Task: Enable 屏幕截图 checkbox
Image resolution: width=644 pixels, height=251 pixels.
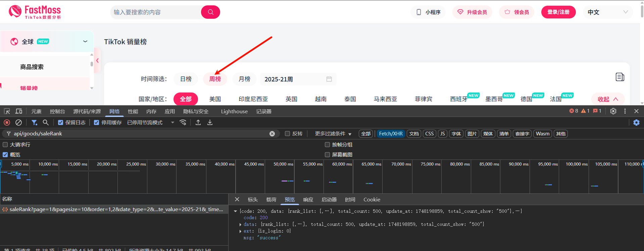Action: 327,155
